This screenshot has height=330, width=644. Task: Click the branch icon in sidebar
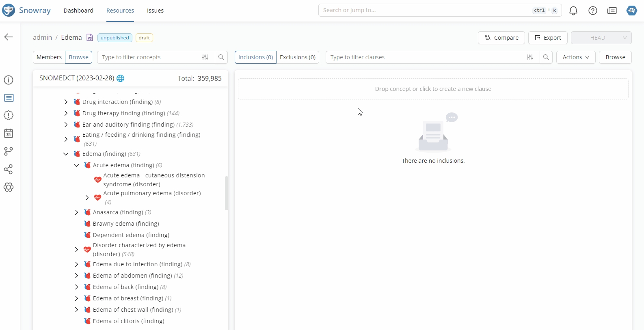tap(9, 151)
